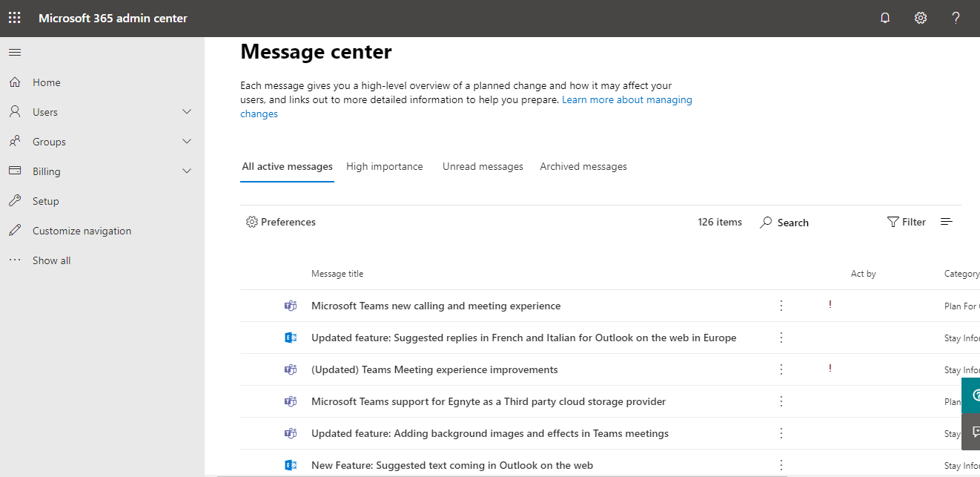Image resolution: width=980 pixels, height=477 pixels.
Task: Open more options for new calling message
Action: point(781,306)
